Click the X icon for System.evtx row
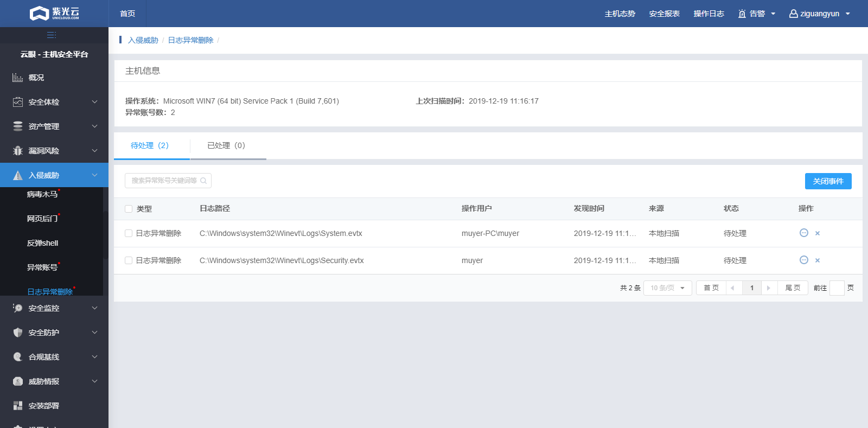The height and width of the screenshot is (428, 868). click(x=818, y=233)
